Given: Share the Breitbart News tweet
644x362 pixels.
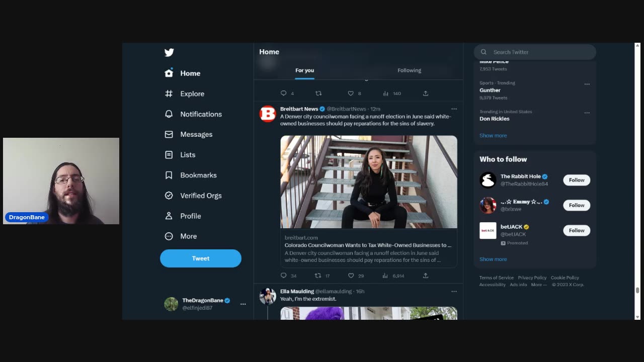Looking at the screenshot, I should 426,276.
